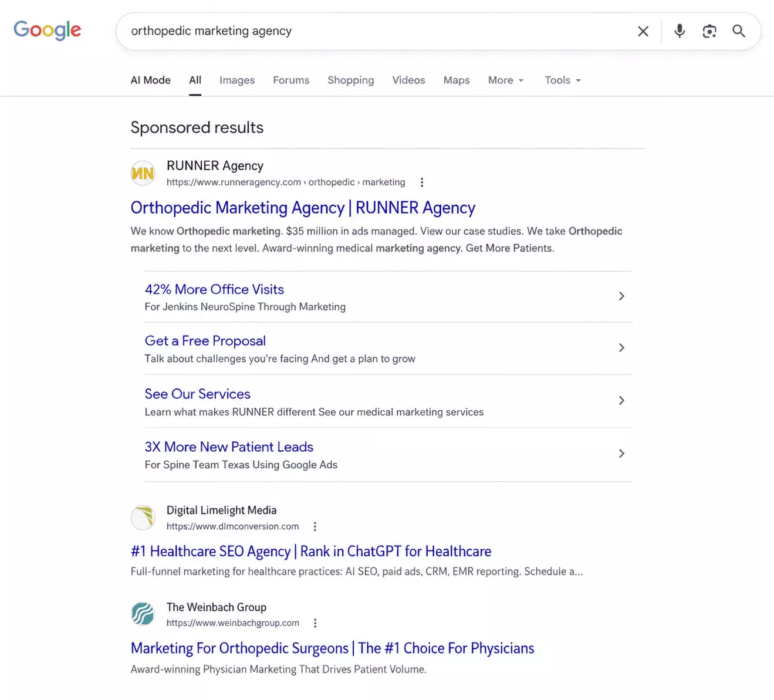Click the chevron beside 42% More Office Visits
774x700 pixels.
(x=621, y=296)
